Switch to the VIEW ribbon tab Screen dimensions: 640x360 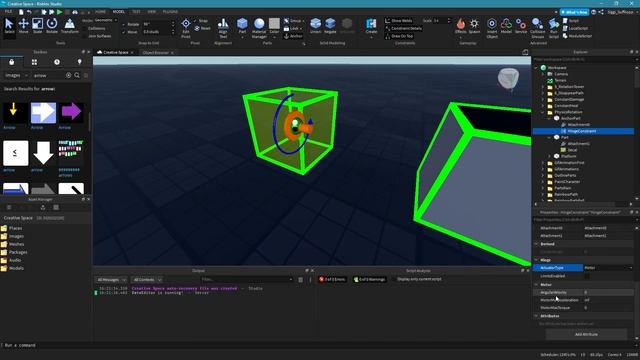[151, 12]
